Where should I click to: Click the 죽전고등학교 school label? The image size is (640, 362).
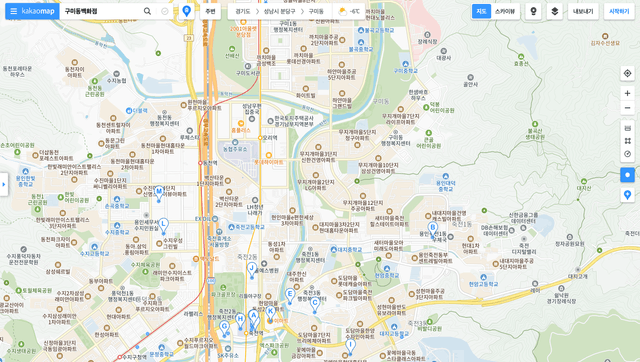[249, 227]
